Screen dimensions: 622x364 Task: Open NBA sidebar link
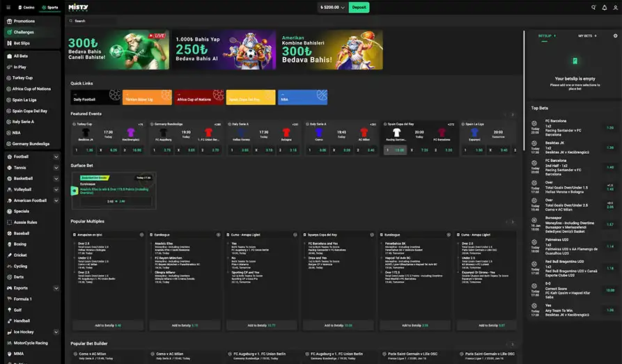[x=32, y=133]
